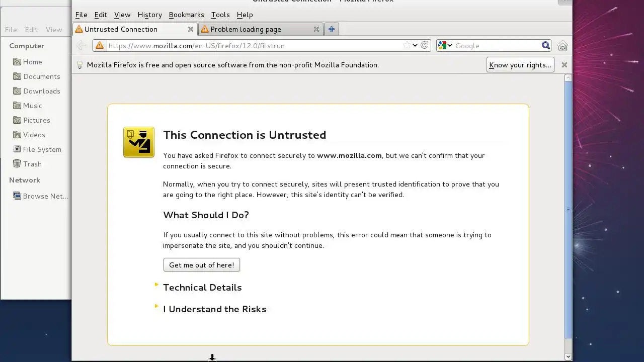Click the back arrow navigation button
Viewport: 644px width, 362px height.
coord(82,46)
